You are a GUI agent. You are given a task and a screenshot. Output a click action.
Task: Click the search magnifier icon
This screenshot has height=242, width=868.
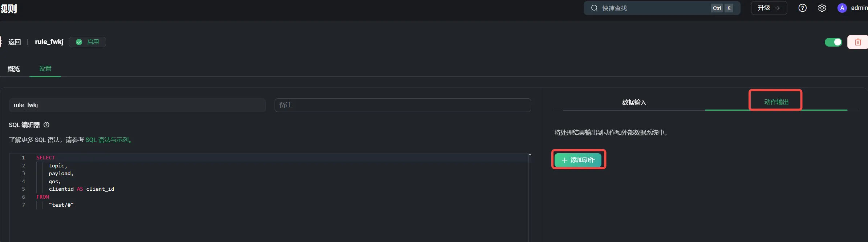[x=594, y=8]
